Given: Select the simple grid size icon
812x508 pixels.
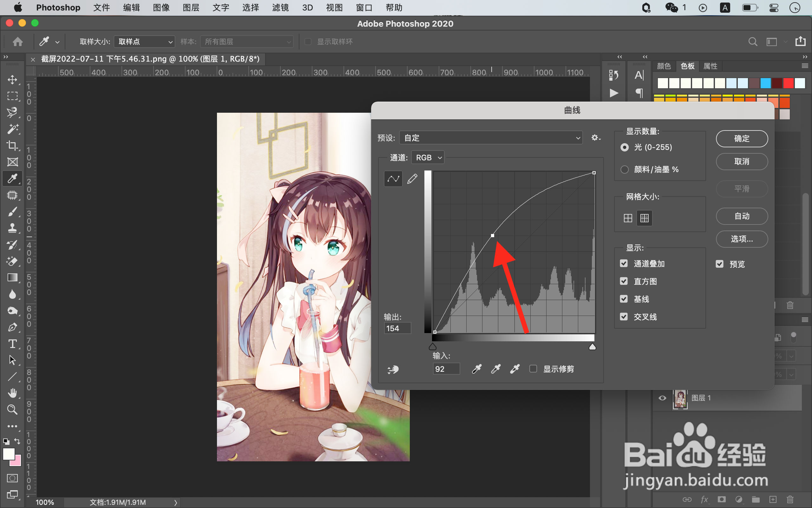Looking at the screenshot, I should pos(628,218).
